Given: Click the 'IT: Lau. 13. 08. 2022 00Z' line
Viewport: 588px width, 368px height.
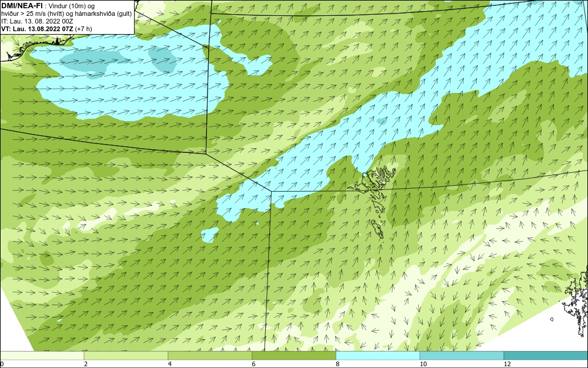Looking at the screenshot, I should click(x=37, y=21).
